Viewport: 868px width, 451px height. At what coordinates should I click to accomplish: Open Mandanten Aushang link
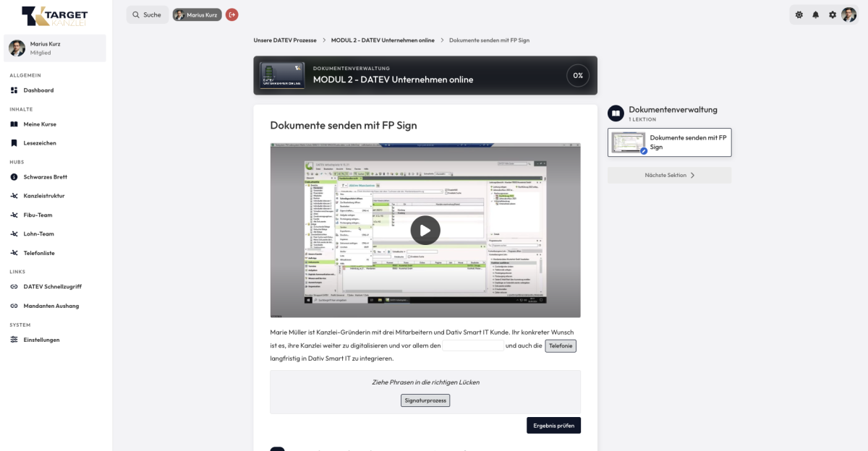tap(51, 306)
